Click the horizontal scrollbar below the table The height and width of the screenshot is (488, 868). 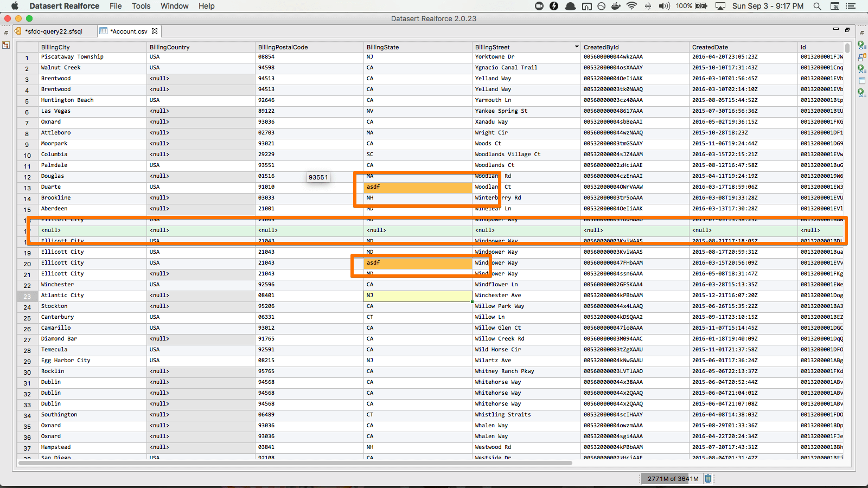click(296, 463)
